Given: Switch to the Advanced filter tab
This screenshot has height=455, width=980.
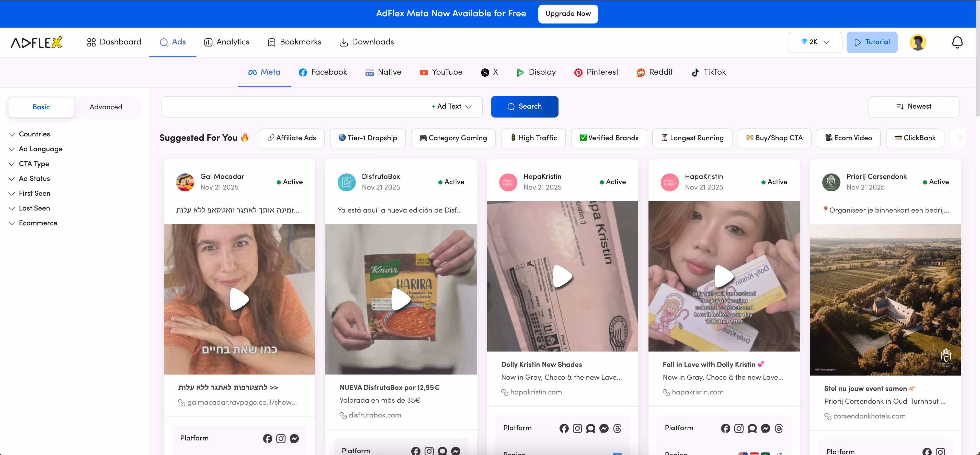Looking at the screenshot, I should pos(106,107).
